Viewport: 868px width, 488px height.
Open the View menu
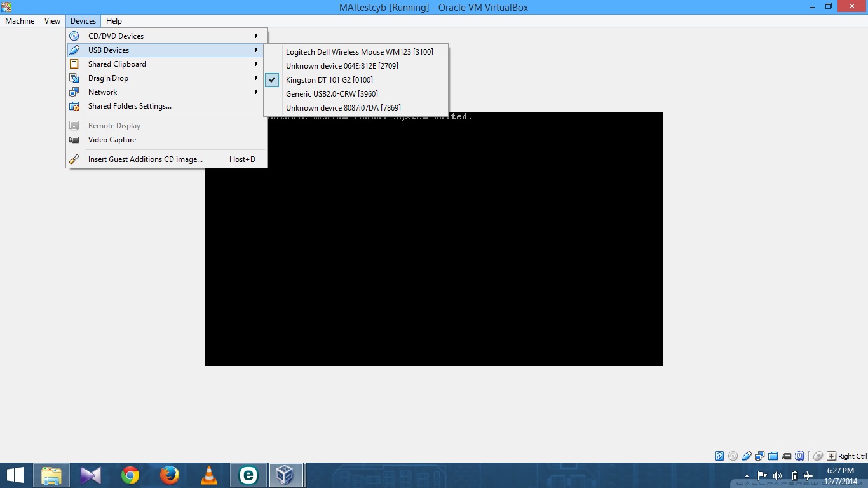53,21
